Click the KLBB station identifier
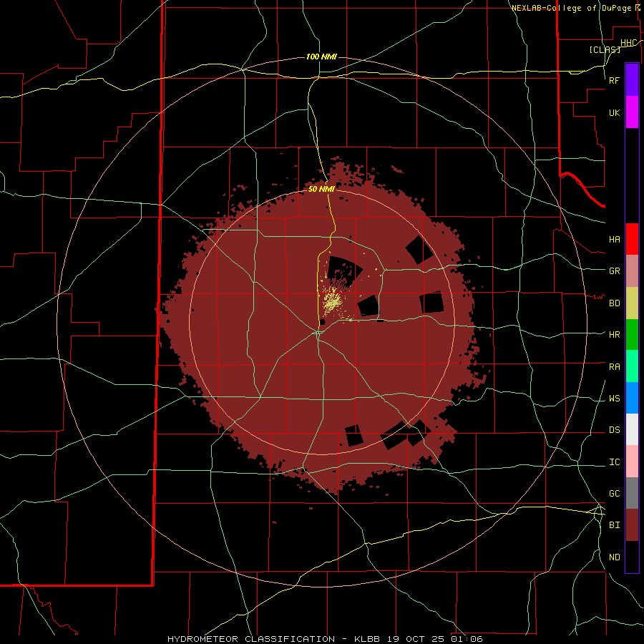Viewport: 644px width, 644px height. coord(367,639)
